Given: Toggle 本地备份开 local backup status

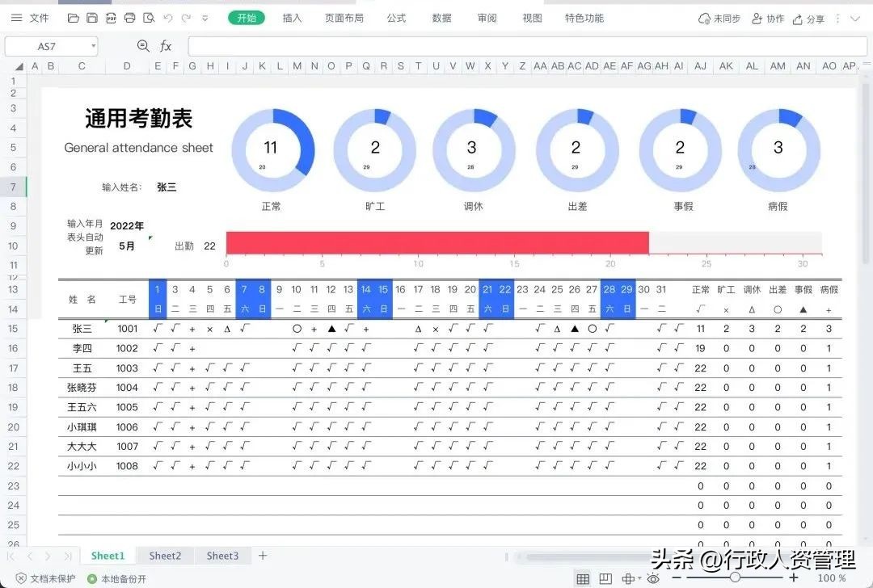Looking at the screenshot, I should pyautogui.click(x=117, y=578).
